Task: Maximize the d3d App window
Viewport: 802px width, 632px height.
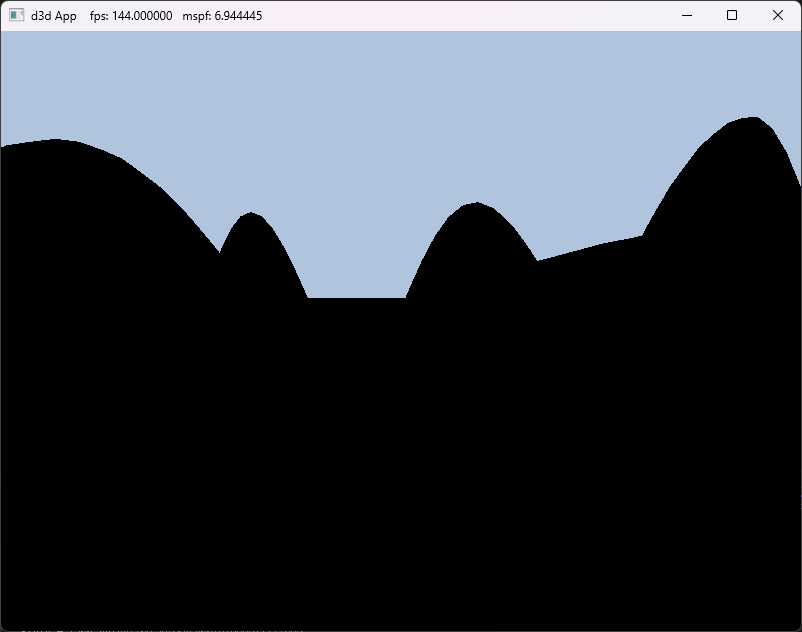Action: tap(732, 15)
